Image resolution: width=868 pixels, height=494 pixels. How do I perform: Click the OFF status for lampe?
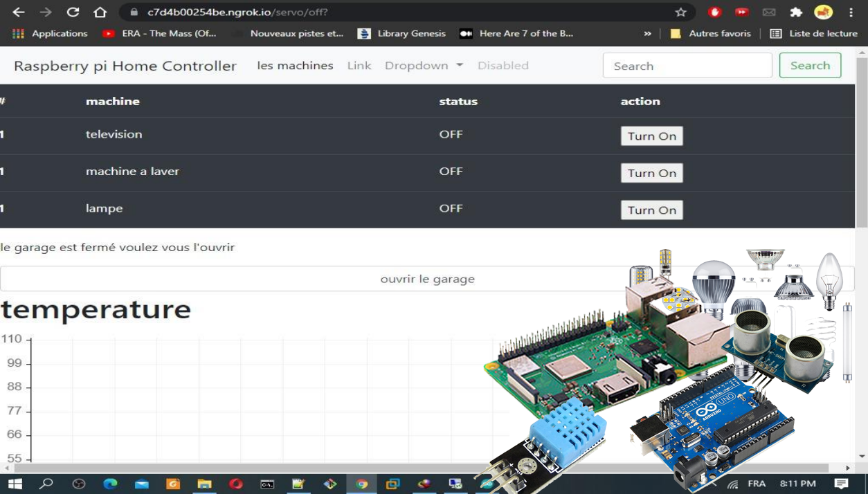point(451,208)
